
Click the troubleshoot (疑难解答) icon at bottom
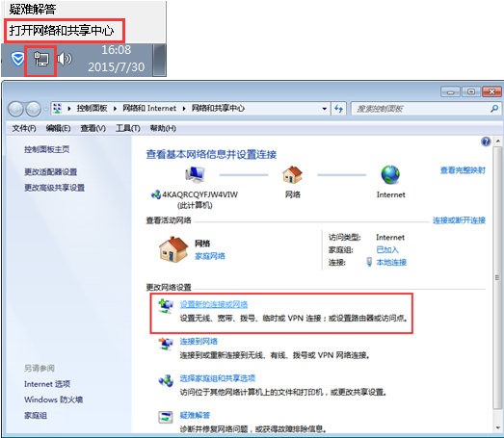[x=166, y=417]
